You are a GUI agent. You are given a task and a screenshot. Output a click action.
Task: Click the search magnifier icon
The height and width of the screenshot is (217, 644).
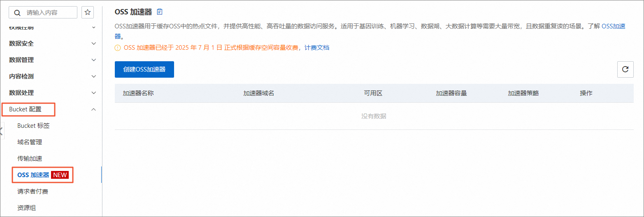coord(17,13)
